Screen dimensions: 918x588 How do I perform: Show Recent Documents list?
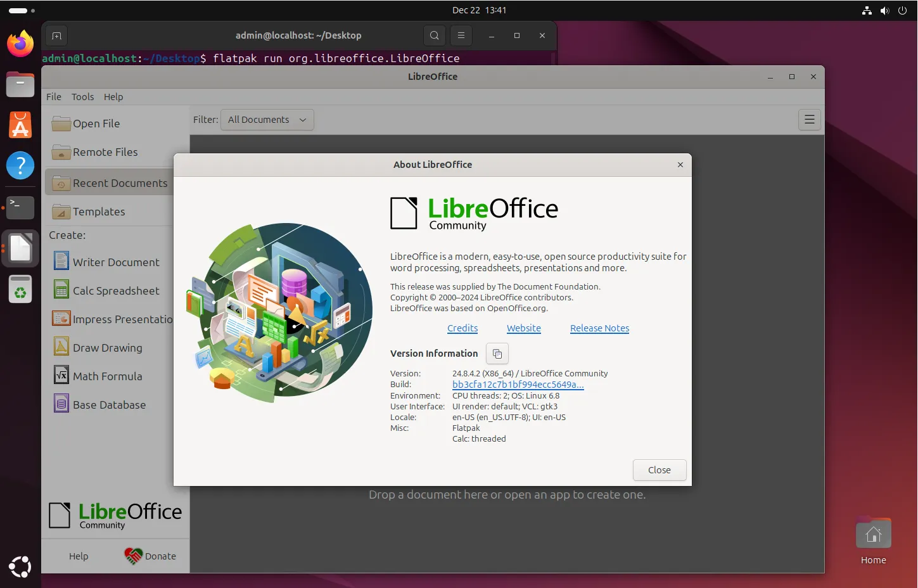tap(109, 183)
